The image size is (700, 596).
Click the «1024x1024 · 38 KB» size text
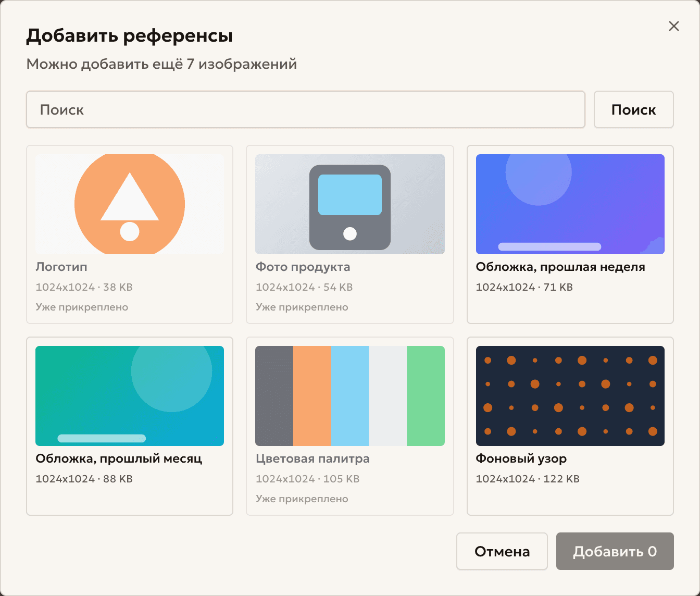(84, 287)
